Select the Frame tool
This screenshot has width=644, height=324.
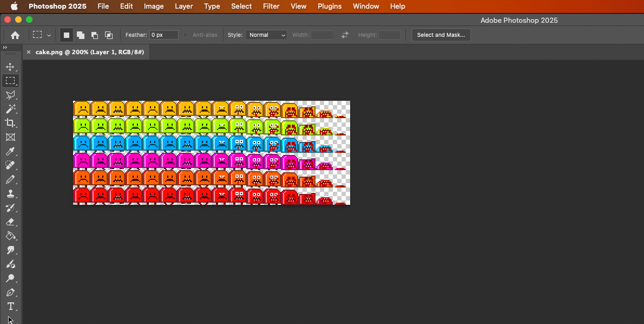pos(10,137)
